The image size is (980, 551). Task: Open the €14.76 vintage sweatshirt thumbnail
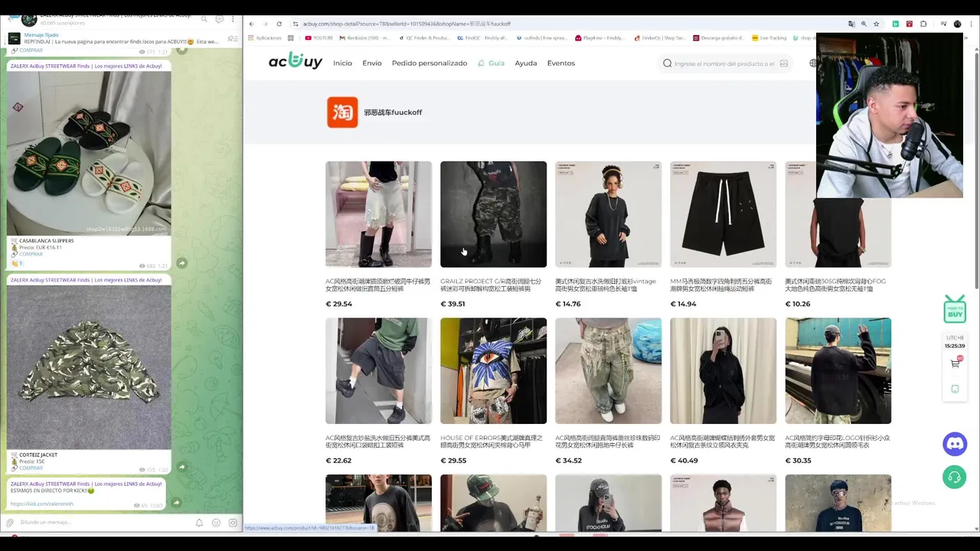[x=608, y=214]
